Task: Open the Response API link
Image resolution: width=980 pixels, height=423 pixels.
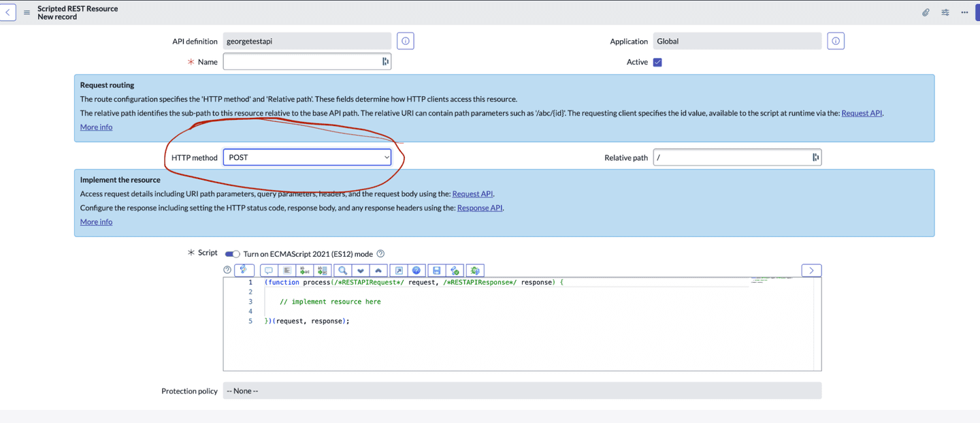Action: tap(480, 208)
